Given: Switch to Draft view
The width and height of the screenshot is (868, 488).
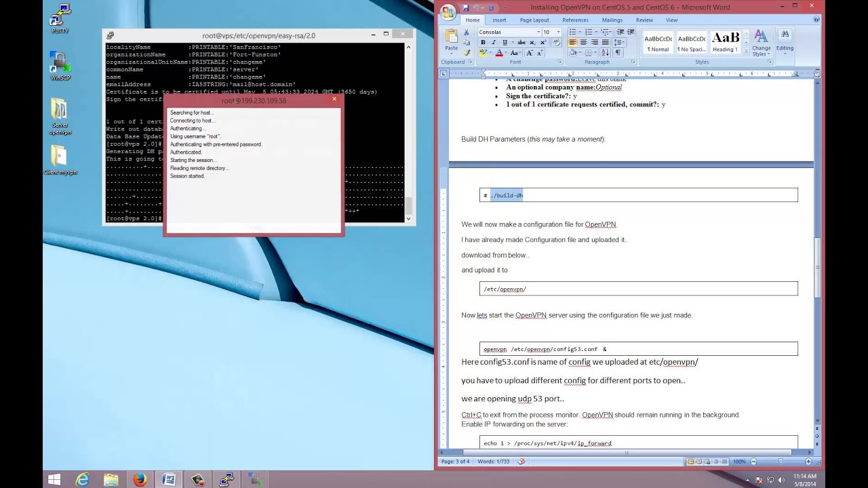Looking at the screenshot, I should pyautogui.click(x=724, y=462).
